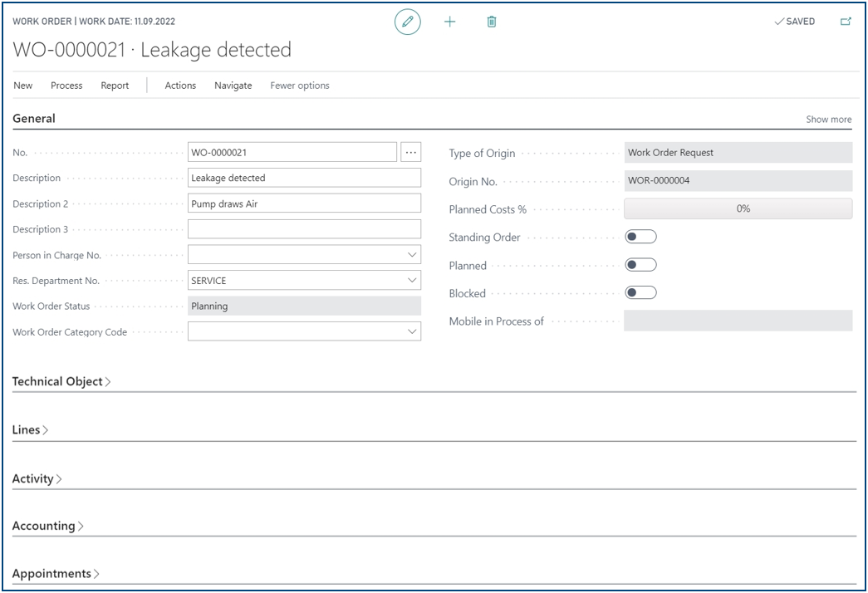
Task: Open the Work Order Category Code dropdown
Action: (412, 331)
